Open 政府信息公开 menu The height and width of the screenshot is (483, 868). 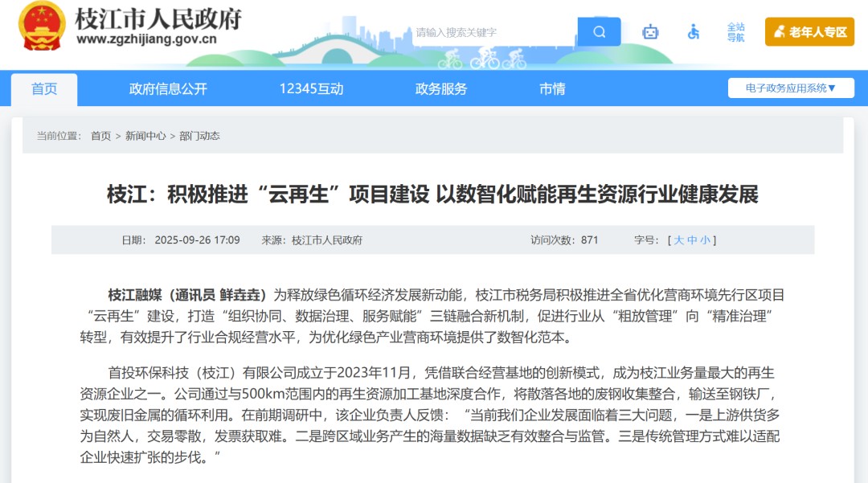[x=168, y=89]
